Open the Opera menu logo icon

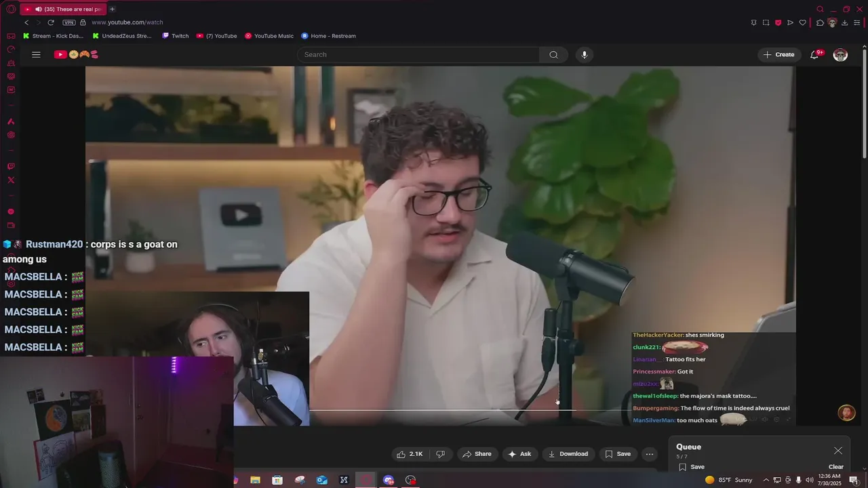tap(10, 9)
